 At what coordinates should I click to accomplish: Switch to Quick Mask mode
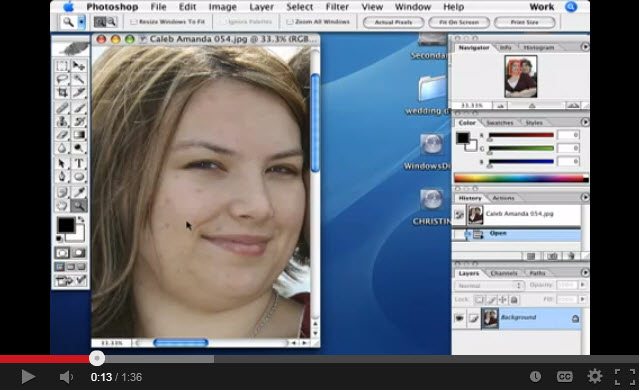click(79, 253)
